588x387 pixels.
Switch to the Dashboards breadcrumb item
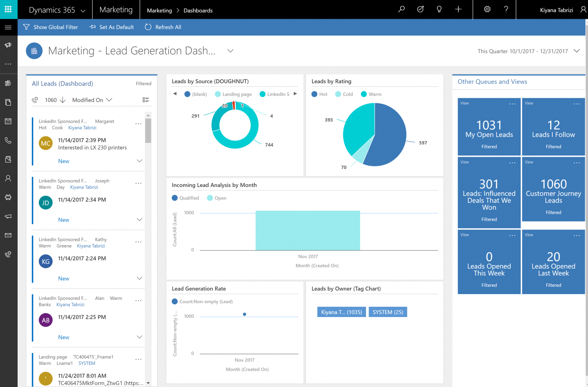click(x=198, y=10)
